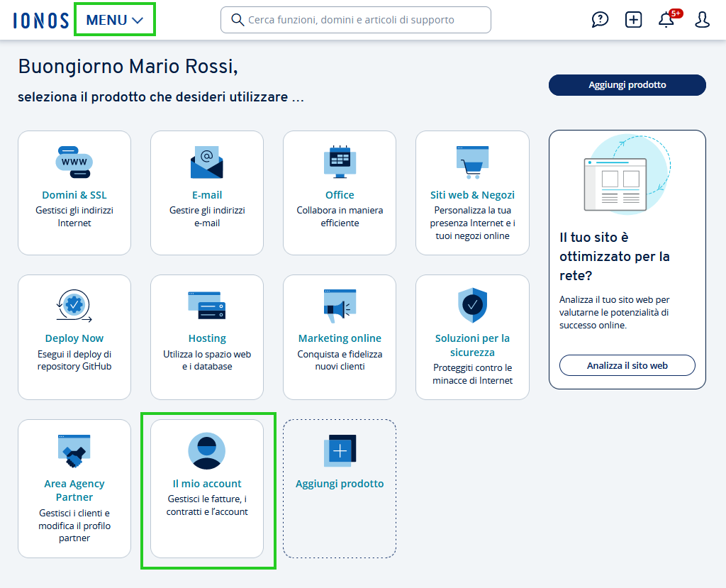Click the Il mio account avatar icon
Image resolution: width=726 pixels, height=588 pixels.
(x=207, y=451)
